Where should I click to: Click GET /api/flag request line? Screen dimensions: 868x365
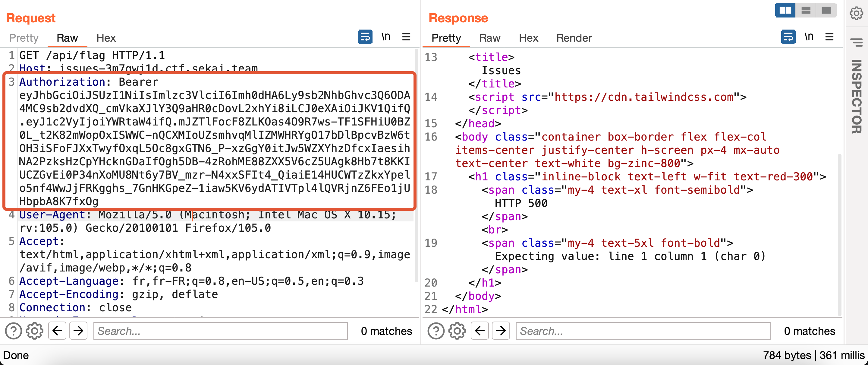92,55
